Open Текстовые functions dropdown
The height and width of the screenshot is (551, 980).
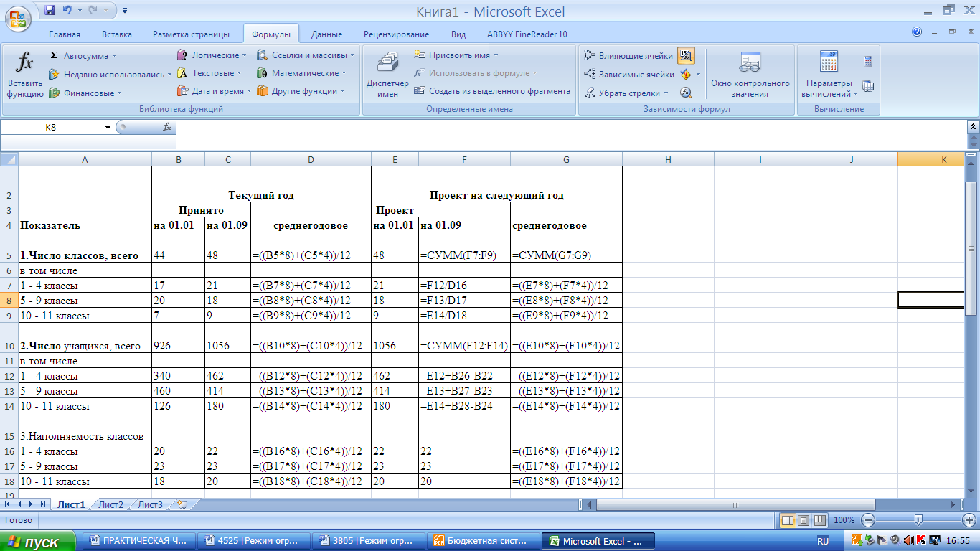pos(238,73)
